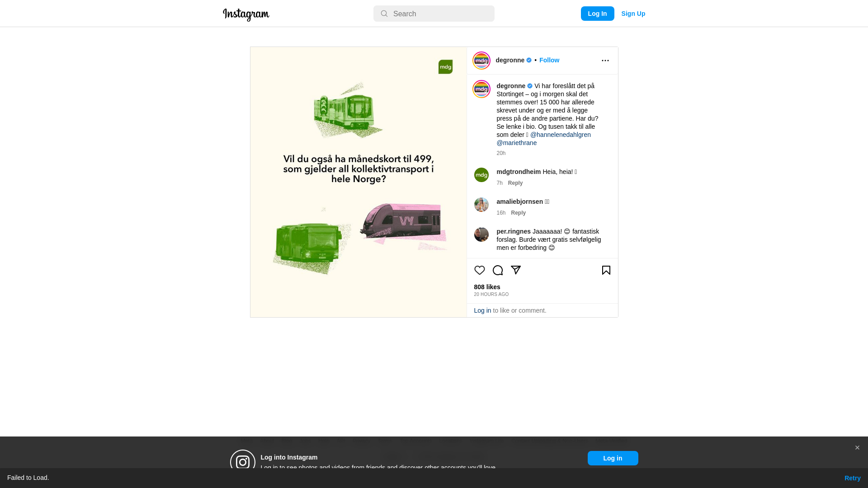Click the Sign Up link

(x=633, y=14)
